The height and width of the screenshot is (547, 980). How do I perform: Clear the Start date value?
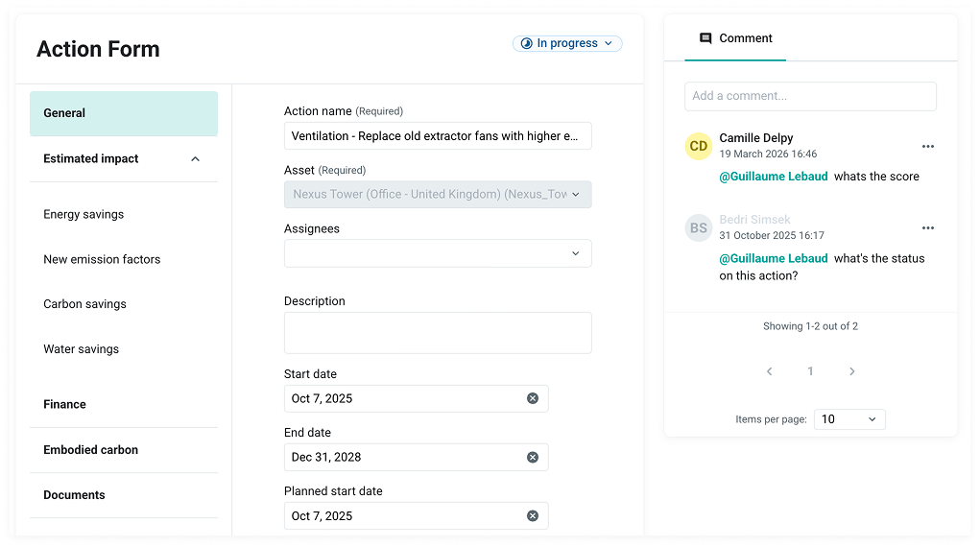[x=533, y=398]
